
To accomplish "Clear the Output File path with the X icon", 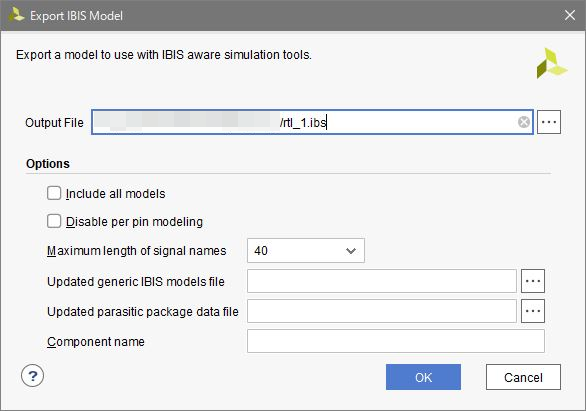I will point(524,122).
